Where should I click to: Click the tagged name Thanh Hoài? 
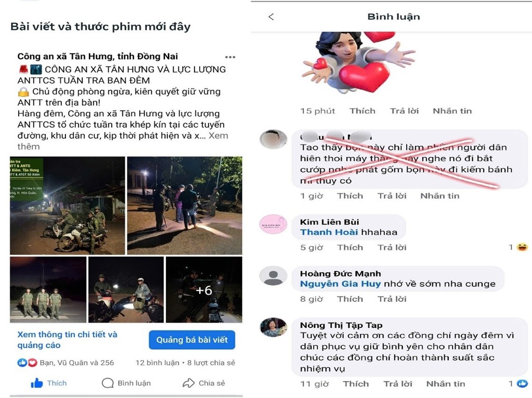pyautogui.click(x=329, y=232)
